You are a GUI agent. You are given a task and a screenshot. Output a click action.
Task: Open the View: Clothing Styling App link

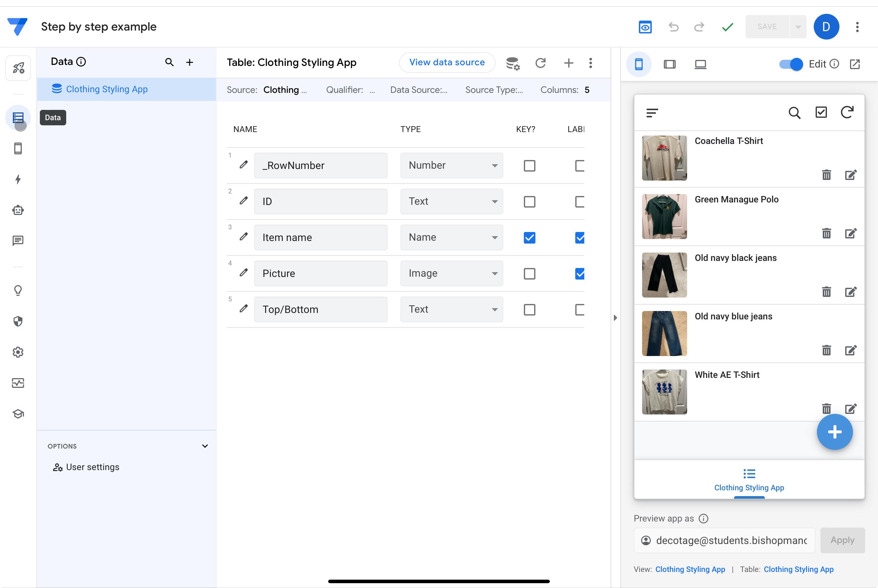[x=690, y=569]
